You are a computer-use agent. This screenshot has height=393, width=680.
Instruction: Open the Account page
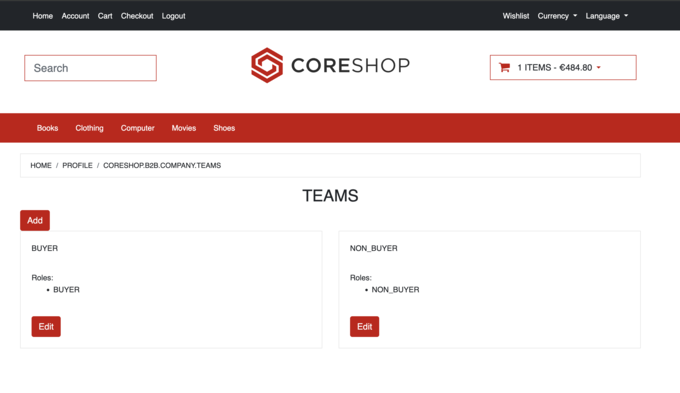tap(75, 16)
